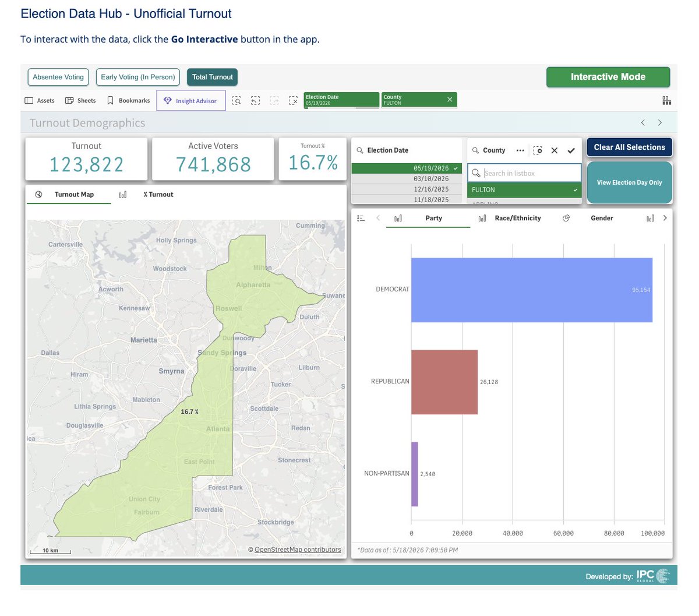This screenshot has height=616, width=699.
Task: Open the Gender chart tab
Action: (596, 219)
